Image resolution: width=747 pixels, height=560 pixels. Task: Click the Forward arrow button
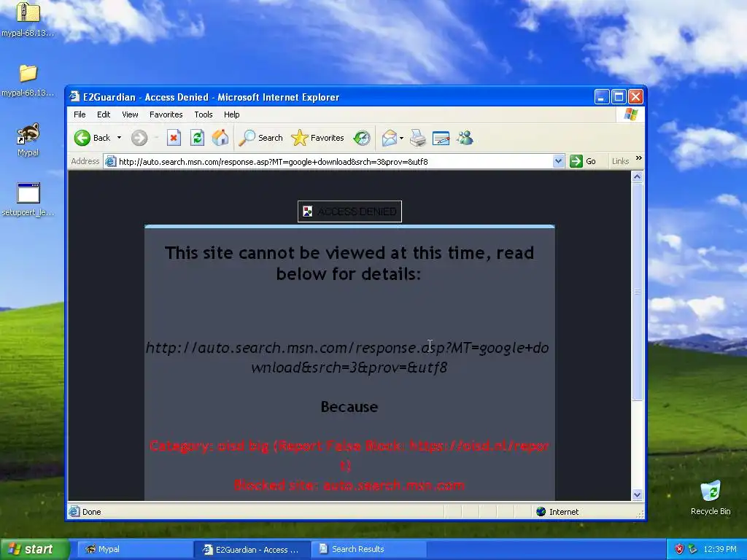click(x=139, y=138)
